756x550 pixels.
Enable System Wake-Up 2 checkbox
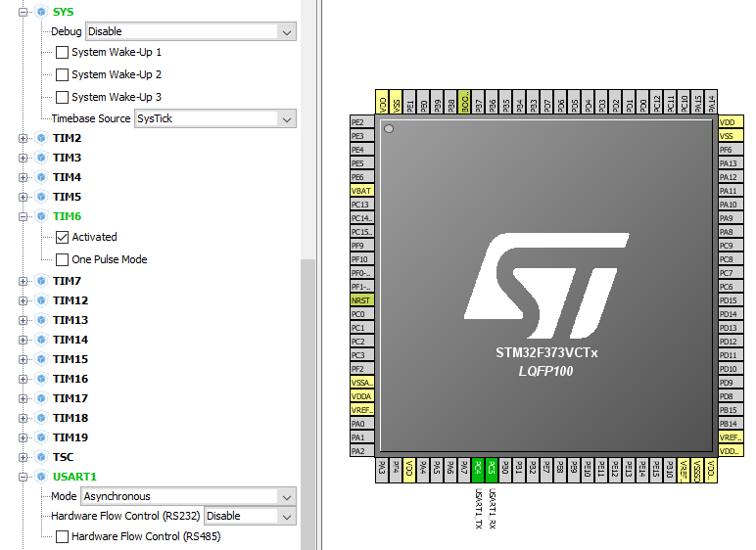click(x=62, y=74)
